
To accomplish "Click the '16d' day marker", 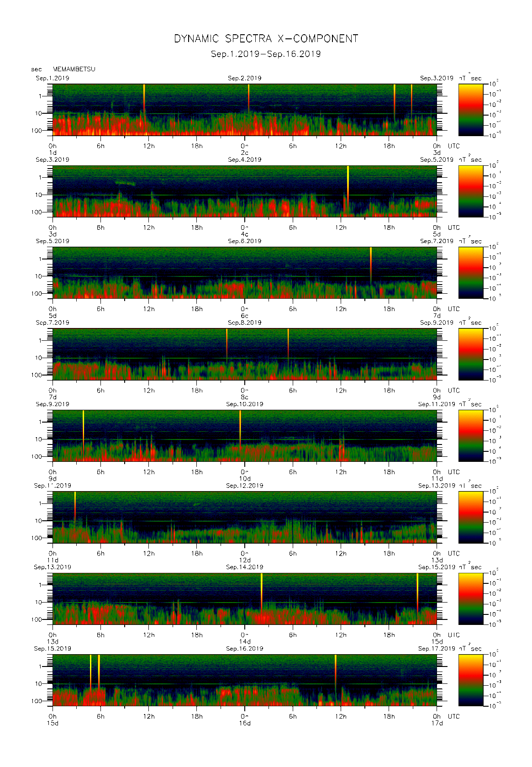I will [245, 723].
